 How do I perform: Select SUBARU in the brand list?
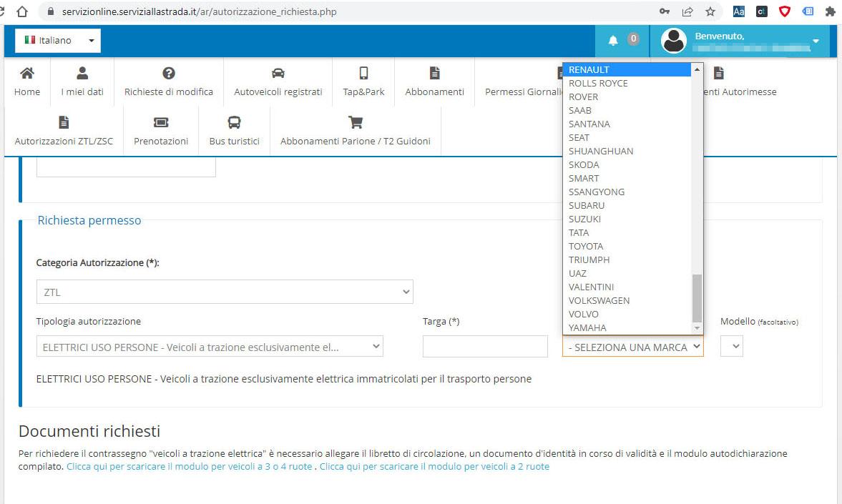point(627,206)
